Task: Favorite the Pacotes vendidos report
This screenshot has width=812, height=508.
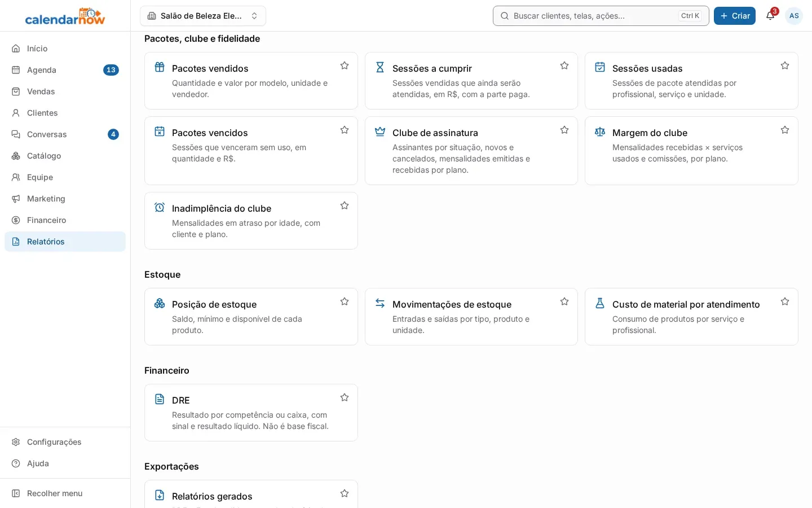Action: [x=345, y=65]
